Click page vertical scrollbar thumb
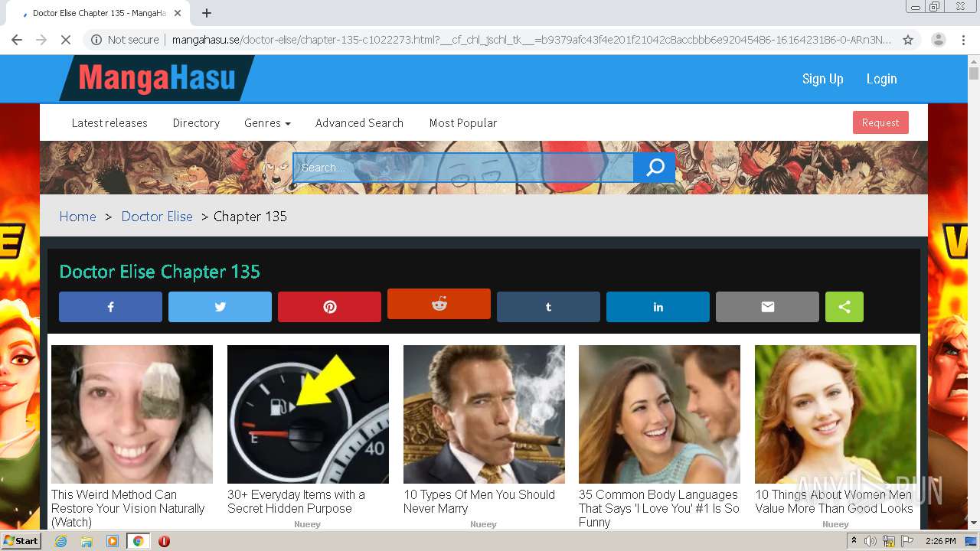This screenshot has height=551, width=980. tap(974, 73)
